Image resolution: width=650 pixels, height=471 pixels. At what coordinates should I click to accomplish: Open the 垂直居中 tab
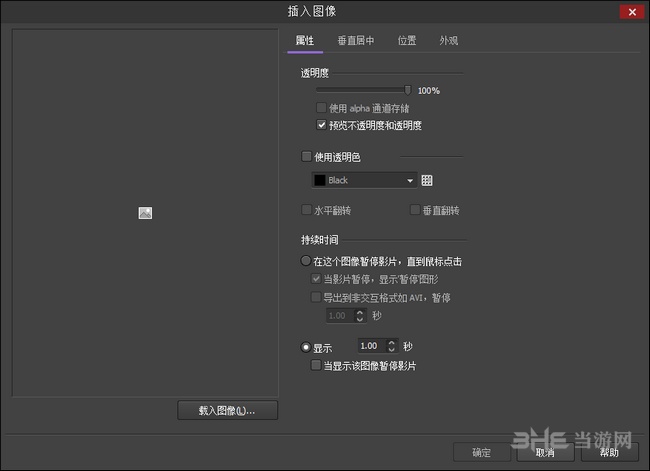(356, 41)
